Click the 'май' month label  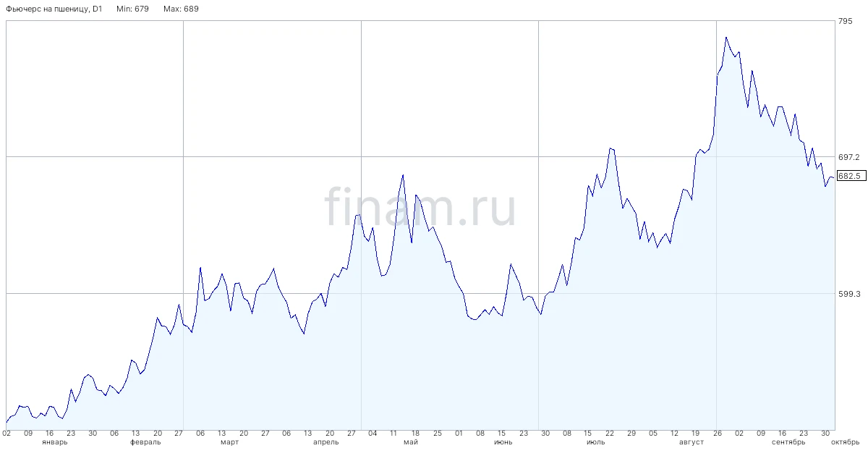pyautogui.click(x=411, y=442)
